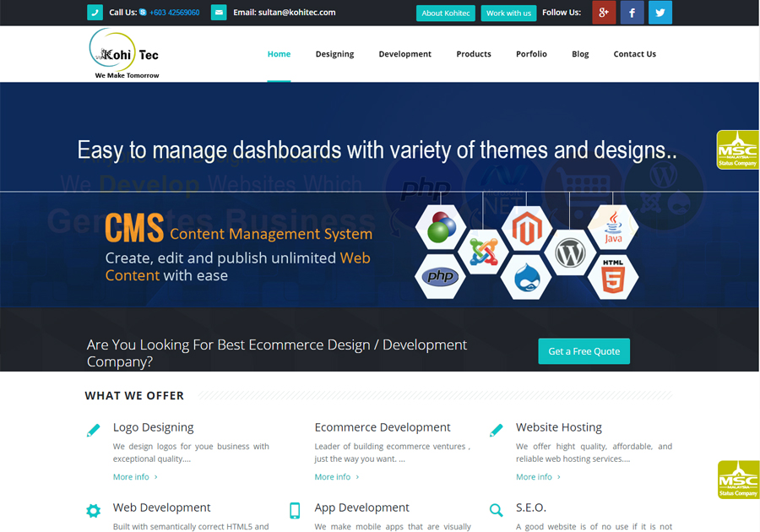Click the Work with us button
Screen dimensions: 760x532
coord(508,14)
